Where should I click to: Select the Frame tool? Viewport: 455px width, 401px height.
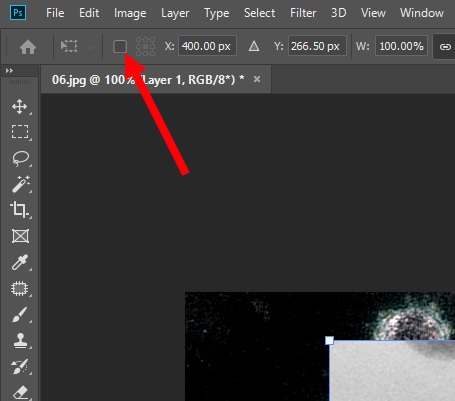click(20, 236)
